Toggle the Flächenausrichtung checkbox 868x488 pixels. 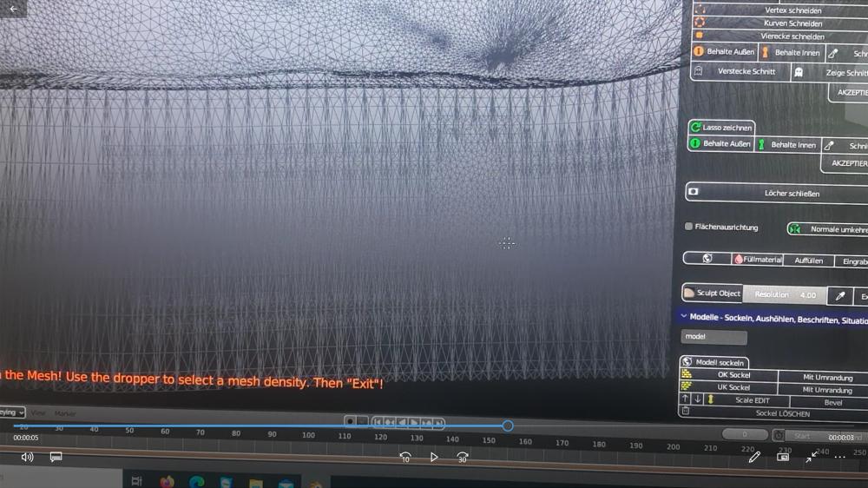(688, 227)
